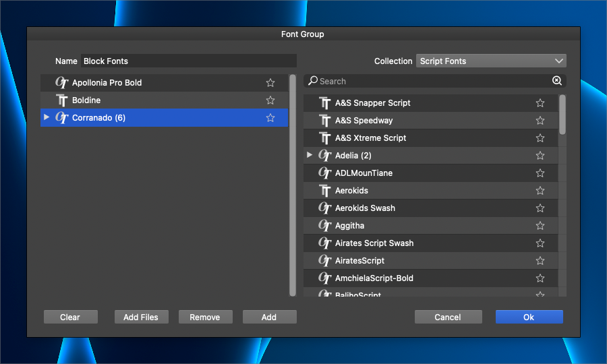
Task: Click the OpenType icon beside Apollonia Pro Bold
Action: pos(62,83)
